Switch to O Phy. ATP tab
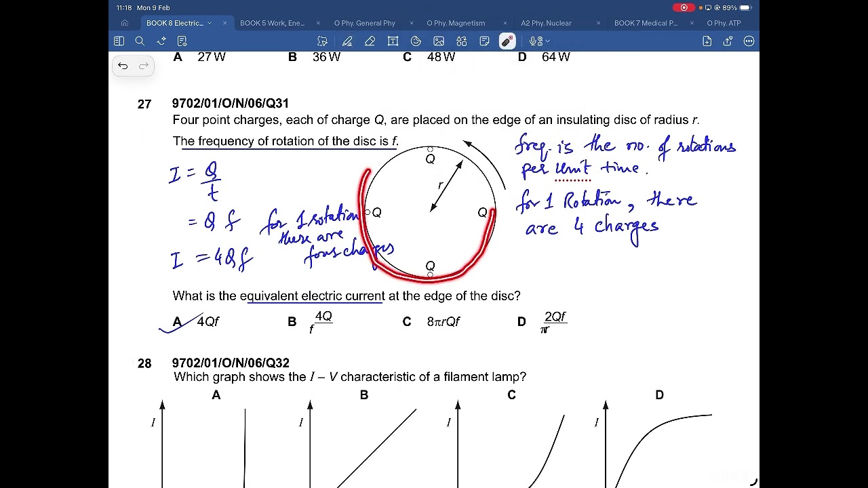This screenshot has width=868, height=488. pyautogui.click(x=724, y=23)
